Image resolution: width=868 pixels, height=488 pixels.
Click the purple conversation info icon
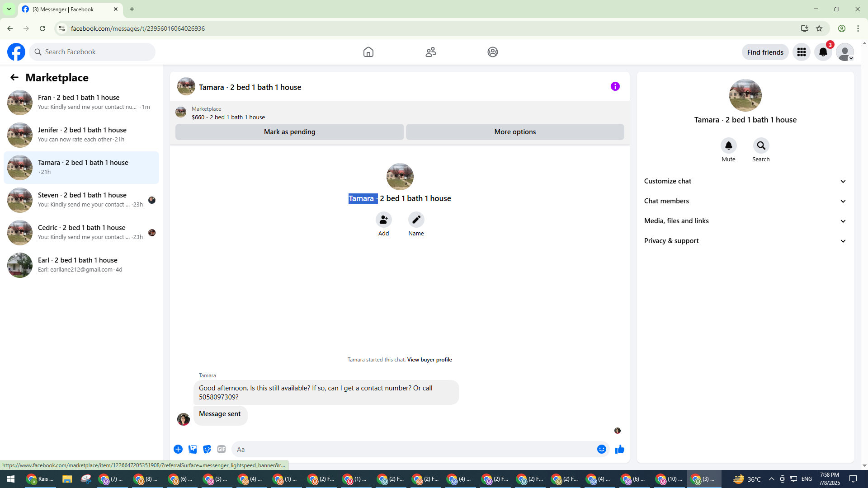(x=615, y=86)
